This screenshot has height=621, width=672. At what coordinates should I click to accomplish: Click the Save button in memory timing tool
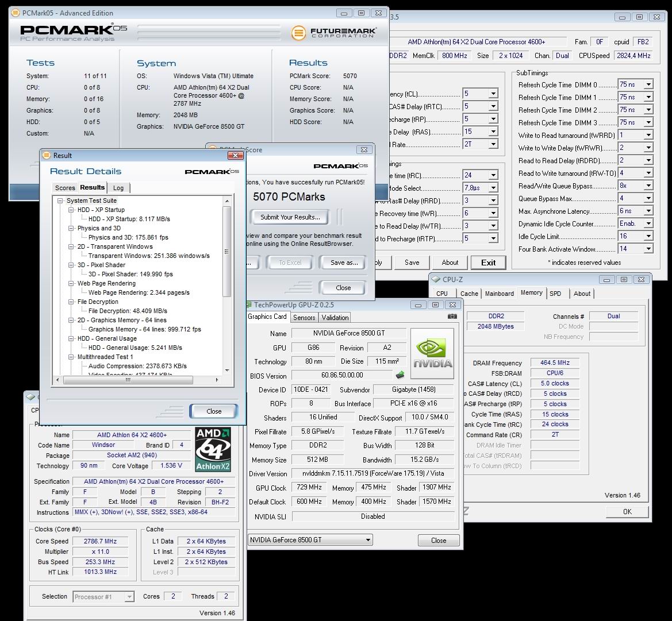412,263
